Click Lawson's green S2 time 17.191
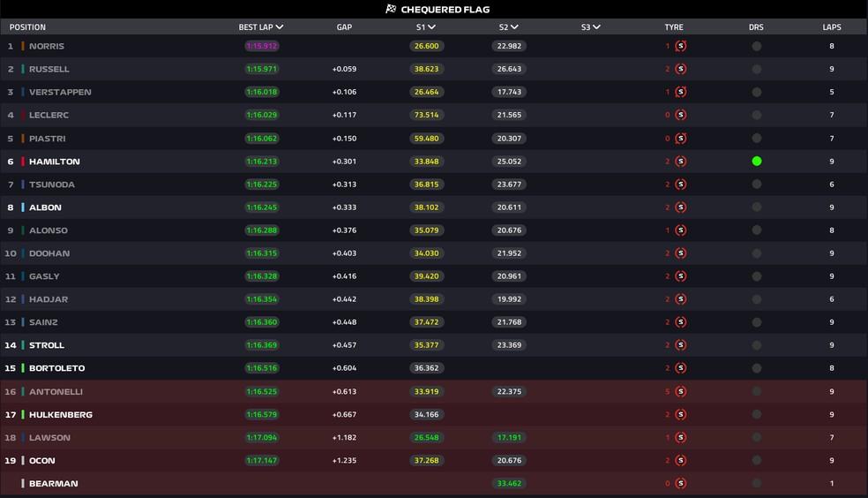The image size is (868, 498). pos(509,438)
